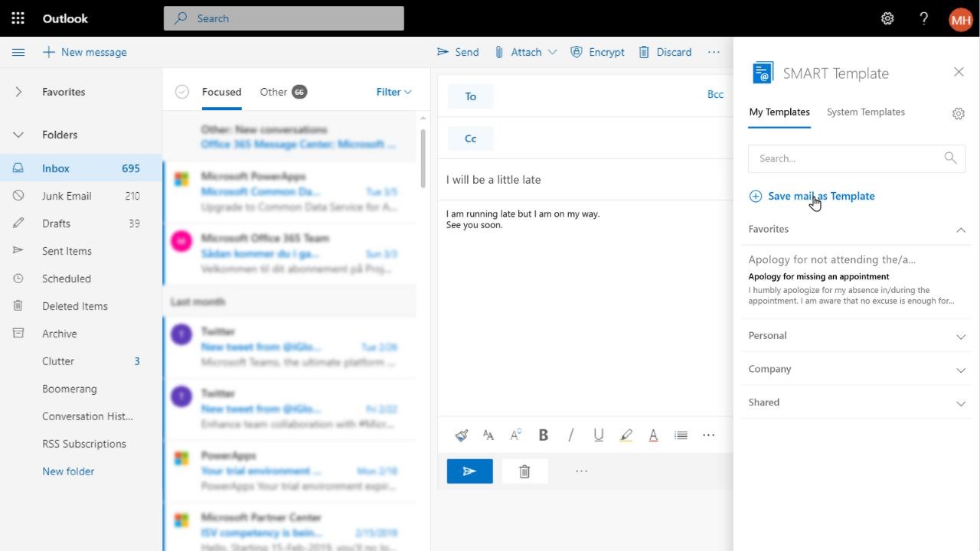
Task: Open more send options ellipsis
Action: pos(581,471)
